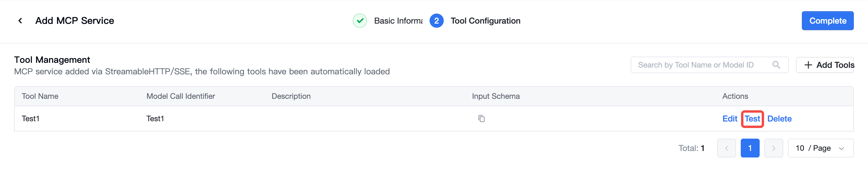Image resolution: width=868 pixels, height=174 pixels.
Task: Click the Complete button
Action: pyautogui.click(x=828, y=21)
